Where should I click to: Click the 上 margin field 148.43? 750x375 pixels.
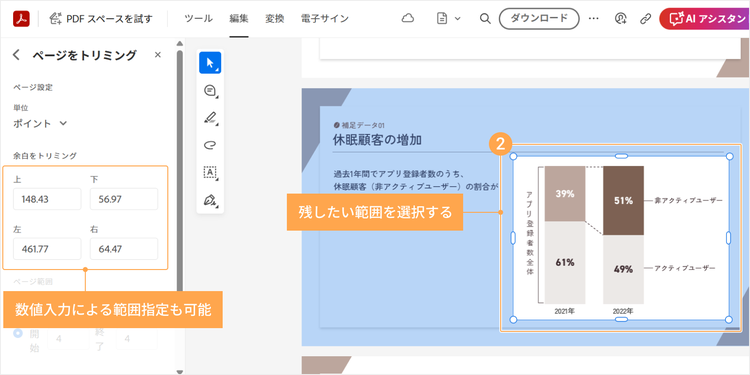(47, 199)
